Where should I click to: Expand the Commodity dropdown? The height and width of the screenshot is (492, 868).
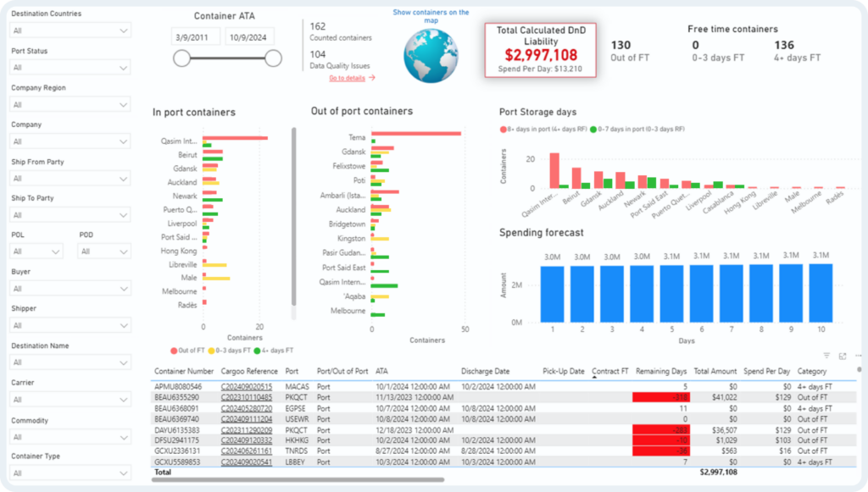coord(70,437)
